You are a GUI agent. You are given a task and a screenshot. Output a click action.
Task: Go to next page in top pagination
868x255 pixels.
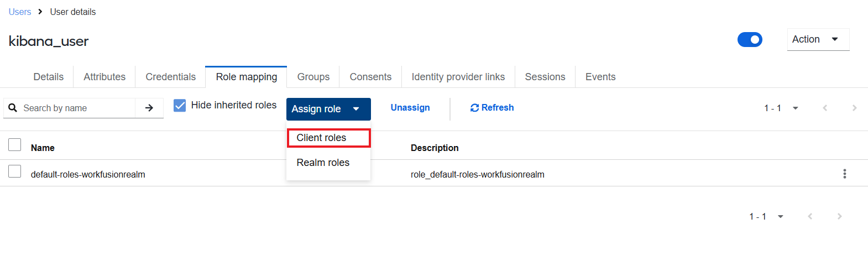[854, 108]
